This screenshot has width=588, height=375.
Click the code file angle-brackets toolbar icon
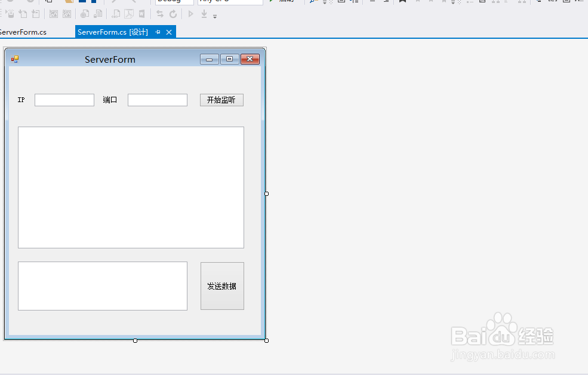click(116, 14)
